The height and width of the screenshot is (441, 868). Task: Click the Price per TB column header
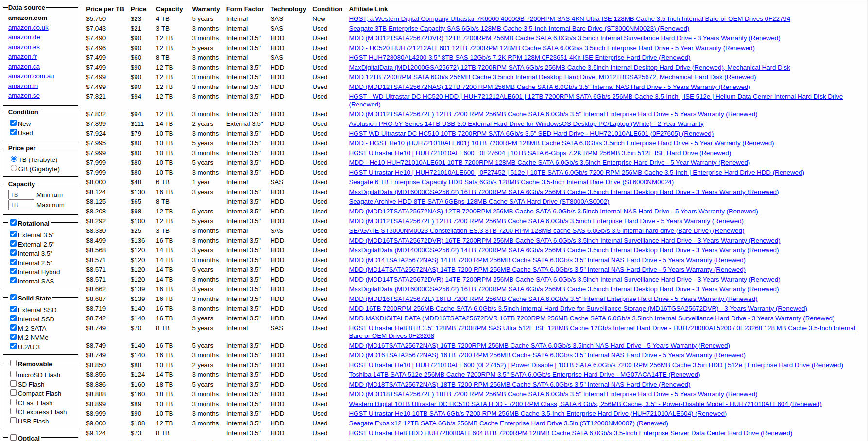click(x=105, y=9)
